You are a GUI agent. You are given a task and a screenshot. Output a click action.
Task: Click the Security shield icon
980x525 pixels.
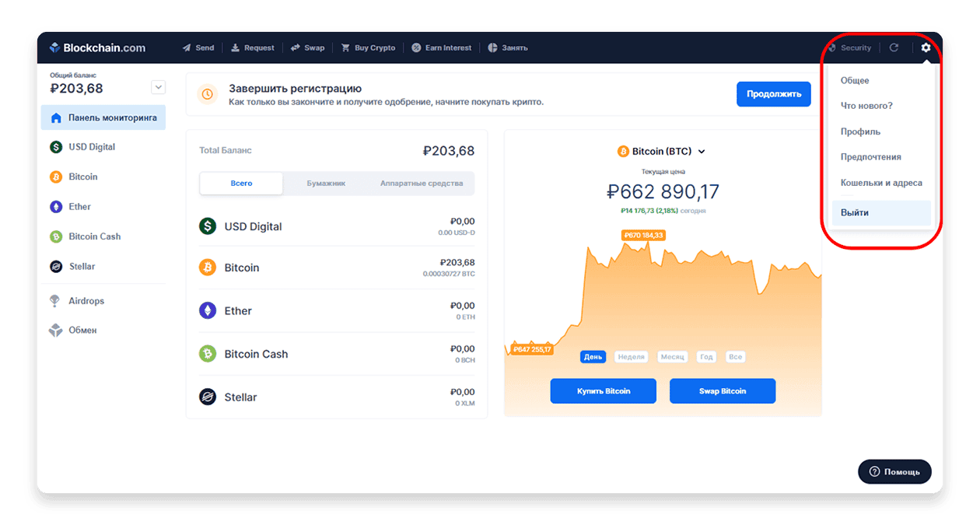[x=832, y=47]
